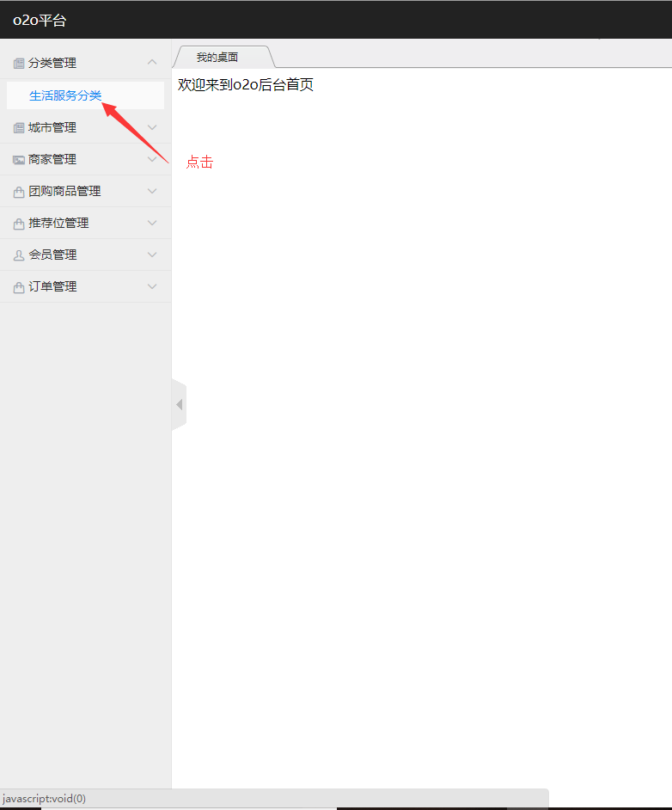Click the 推荐位管理 bag icon

(x=19, y=224)
